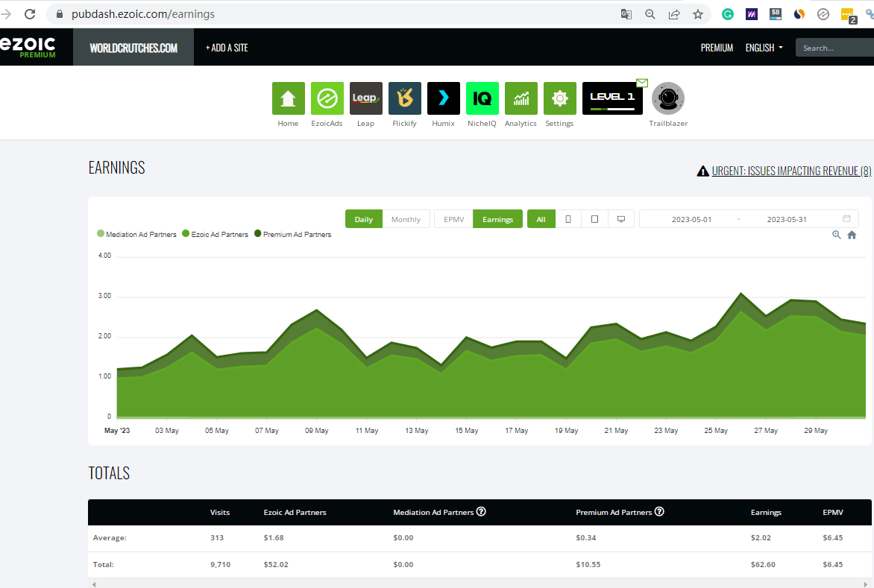
Task: Click the chart zoom magnifier icon
Action: pos(836,235)
